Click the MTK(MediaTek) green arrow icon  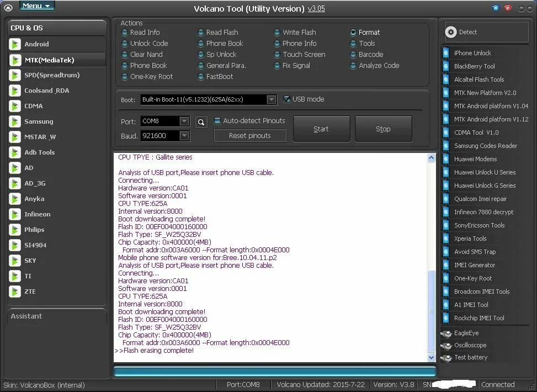pyautogui.click(x=15, y=60)
